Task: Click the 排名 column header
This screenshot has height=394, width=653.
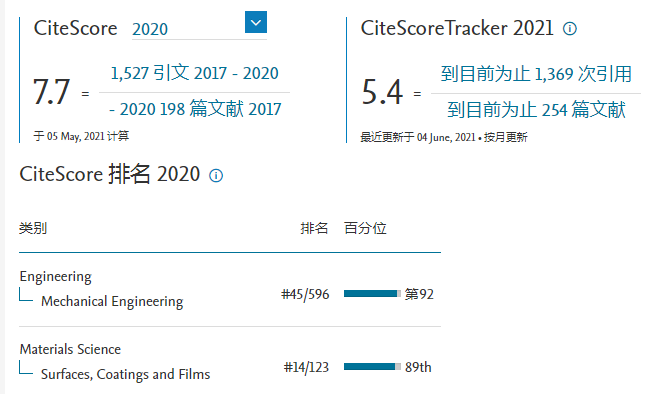Action: click(x=314, y=228)
